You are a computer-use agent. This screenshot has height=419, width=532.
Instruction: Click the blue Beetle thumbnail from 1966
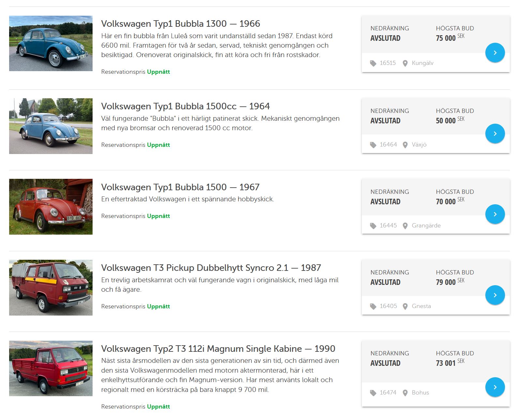point(51,43)
